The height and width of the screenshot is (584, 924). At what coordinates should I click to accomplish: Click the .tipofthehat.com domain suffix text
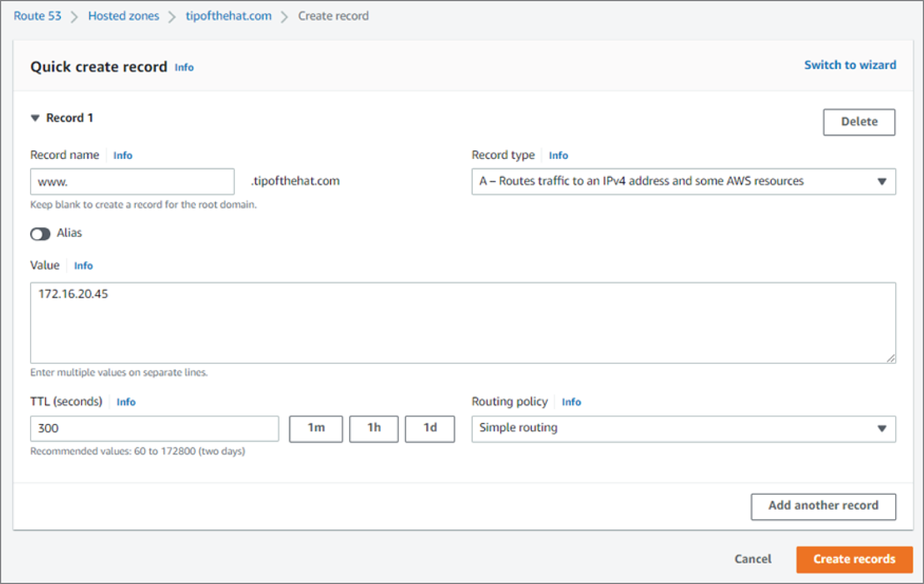[295, 181]
